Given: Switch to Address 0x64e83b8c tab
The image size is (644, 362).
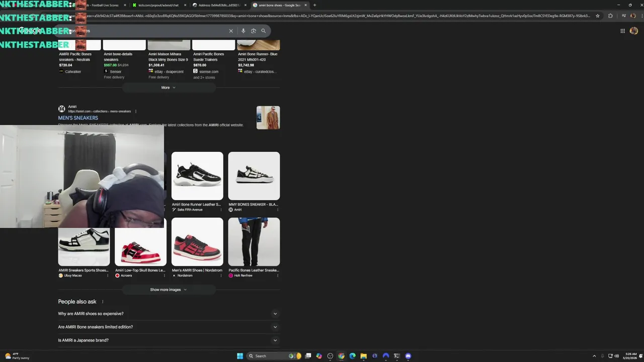Looking at the screenshot, I should coord(219,5).
